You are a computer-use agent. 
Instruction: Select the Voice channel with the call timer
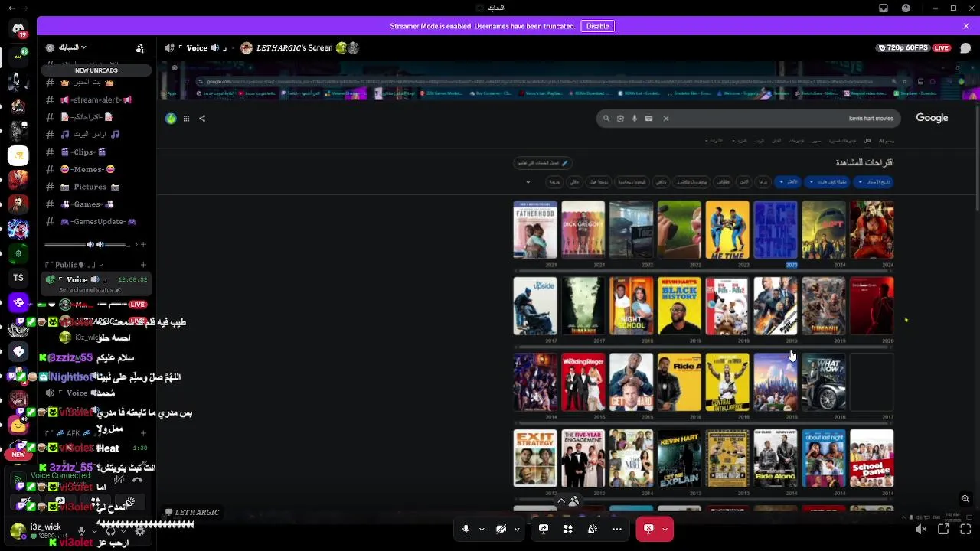(96, 280)
